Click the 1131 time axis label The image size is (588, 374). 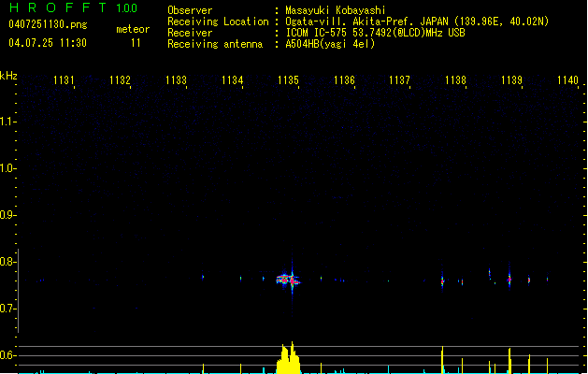click(64, 80)
